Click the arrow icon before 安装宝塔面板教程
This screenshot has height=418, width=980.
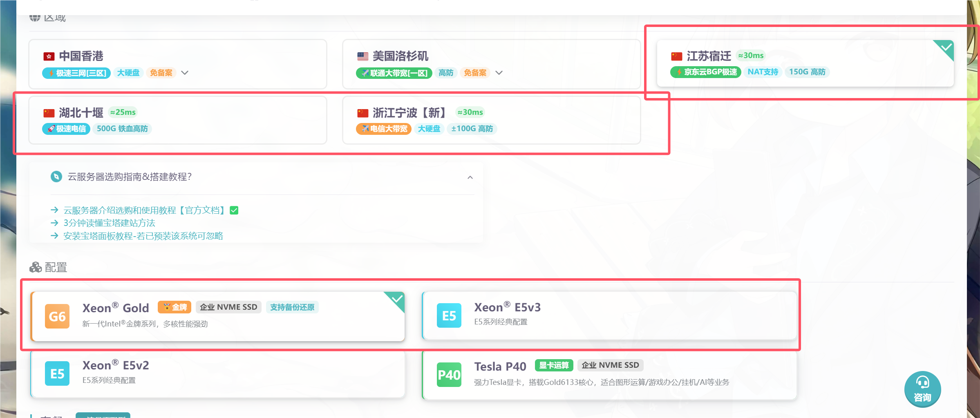[54, 236]
